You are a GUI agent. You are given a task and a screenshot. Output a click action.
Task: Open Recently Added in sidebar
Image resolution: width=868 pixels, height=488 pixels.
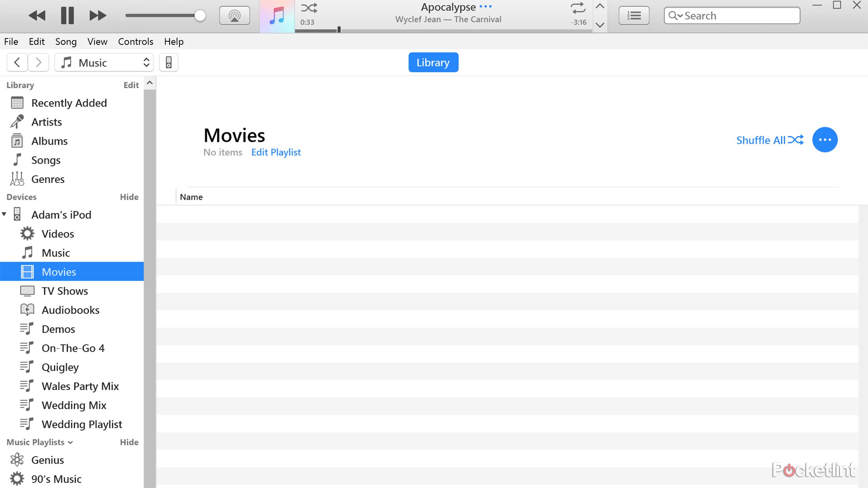[x=72, y=103]
